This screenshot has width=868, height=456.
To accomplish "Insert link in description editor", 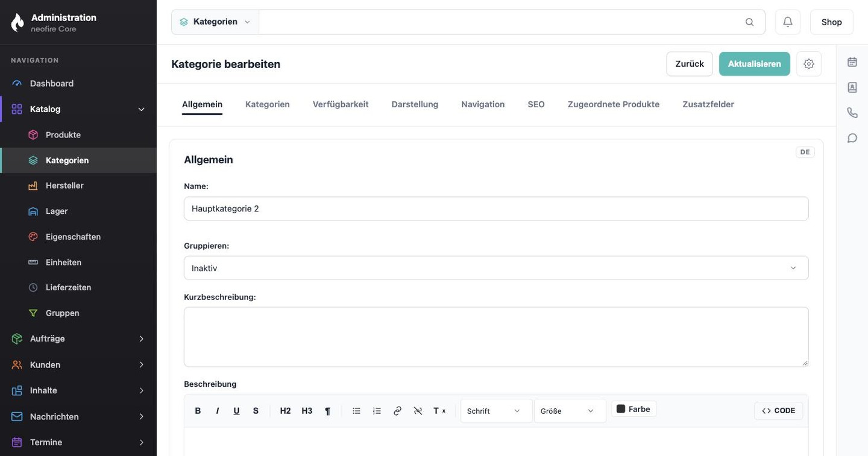I will pos(397,411).
